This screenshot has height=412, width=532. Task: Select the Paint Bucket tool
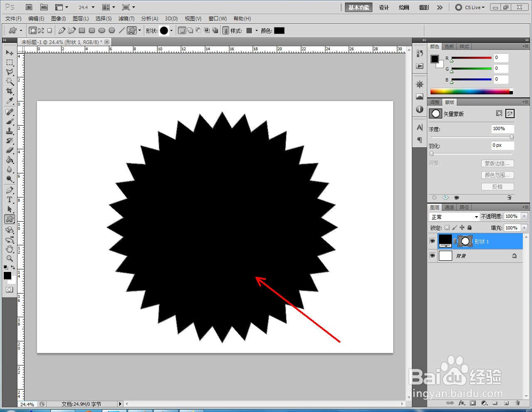(x=10, y=160)
